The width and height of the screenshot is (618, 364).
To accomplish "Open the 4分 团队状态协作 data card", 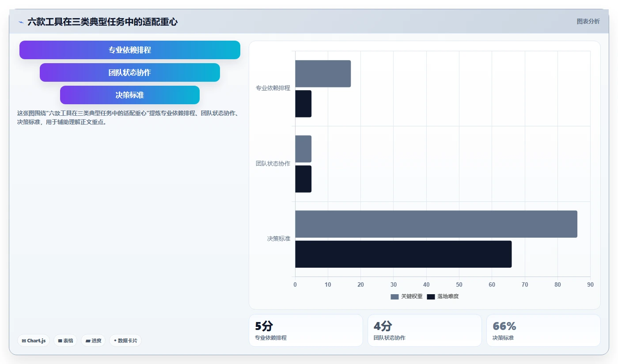I will (x=425, y=330).
